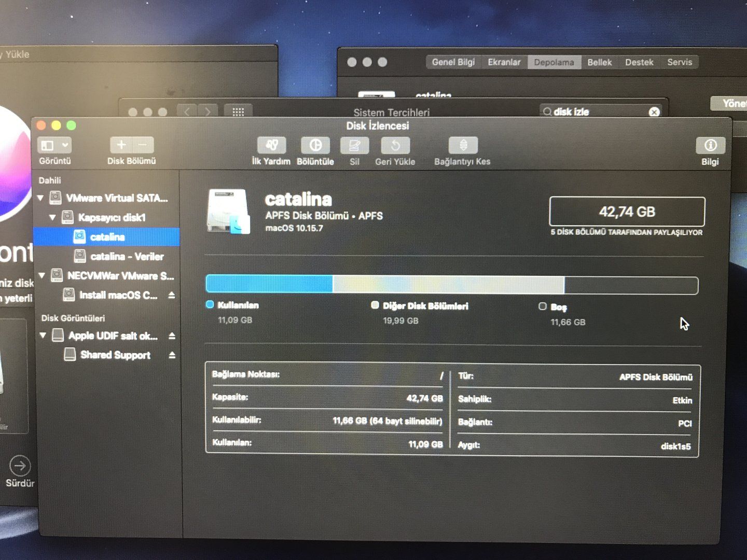Click the Disk Görüntüleri section header

(x=73, y=318)
